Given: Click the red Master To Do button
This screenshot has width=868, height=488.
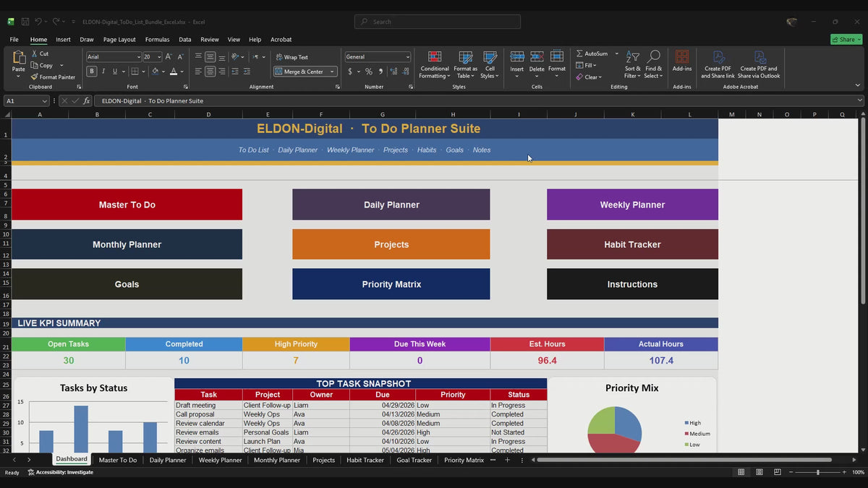Looking at the screenshot, I should coord(127,205).
